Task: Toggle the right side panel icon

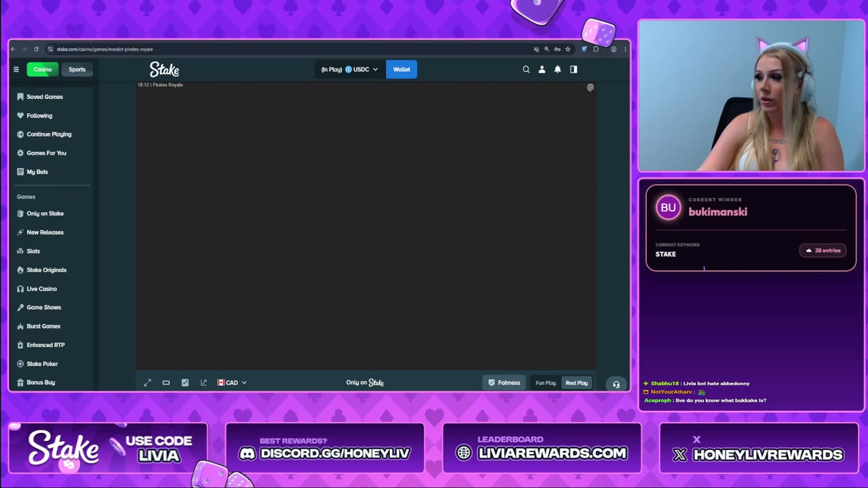Action: point(574,69)
